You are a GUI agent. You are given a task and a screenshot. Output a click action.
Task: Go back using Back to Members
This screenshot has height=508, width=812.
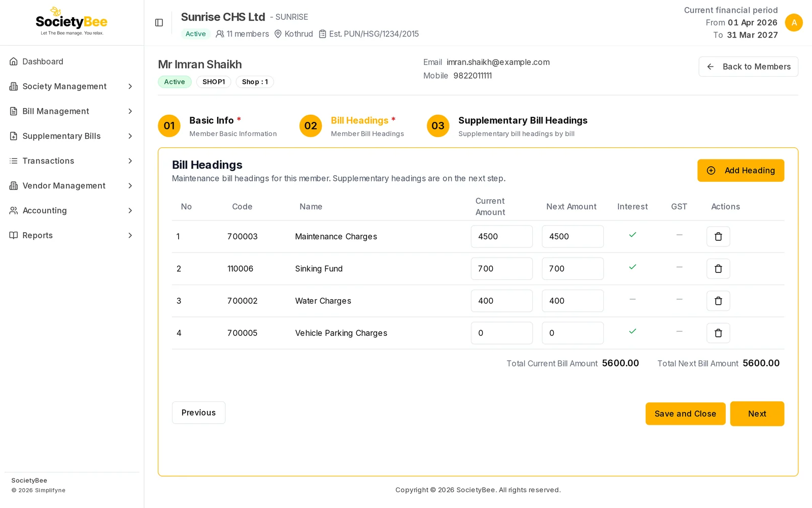tap(748, 67)
